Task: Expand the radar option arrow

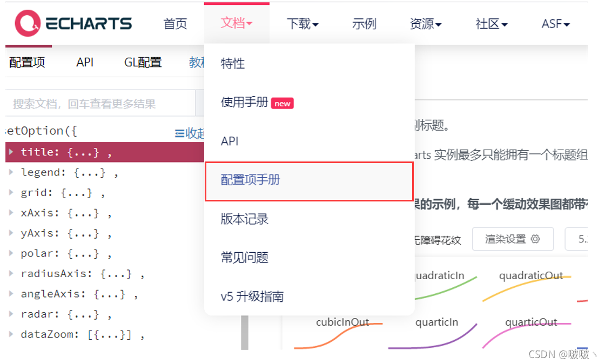Action: coord(11,314)
